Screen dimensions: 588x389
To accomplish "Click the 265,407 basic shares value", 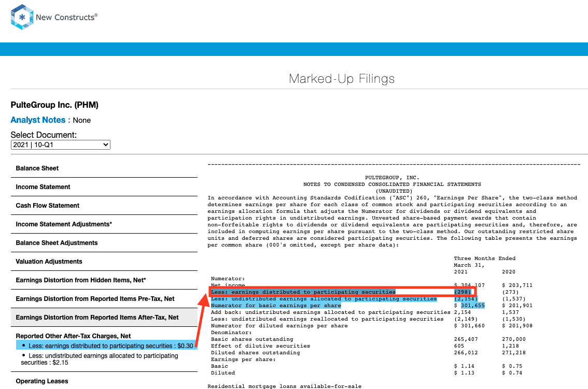I will point(466,339).
